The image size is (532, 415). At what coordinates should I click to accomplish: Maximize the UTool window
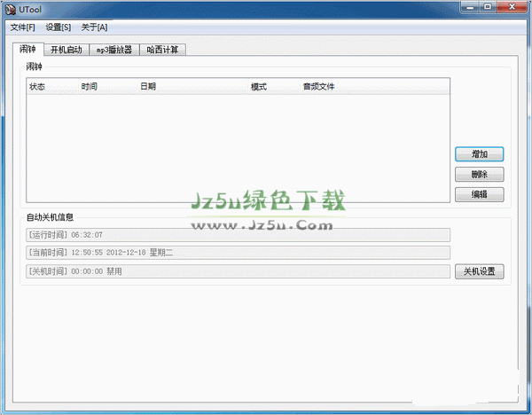tap(488, 7)
